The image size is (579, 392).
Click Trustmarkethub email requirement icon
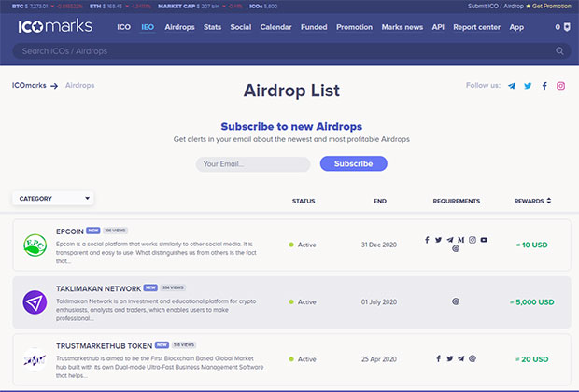(x=473, y=358)
